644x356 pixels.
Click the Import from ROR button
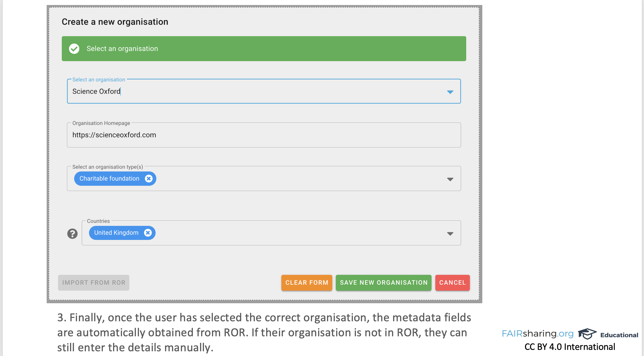[94, 283]
